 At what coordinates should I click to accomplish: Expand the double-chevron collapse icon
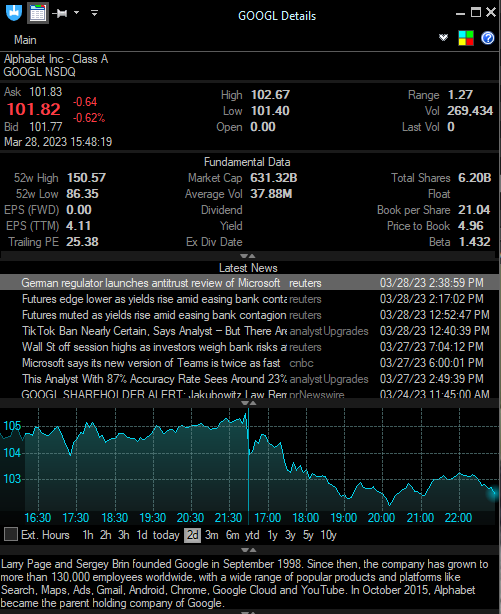[x=443, y=38]
